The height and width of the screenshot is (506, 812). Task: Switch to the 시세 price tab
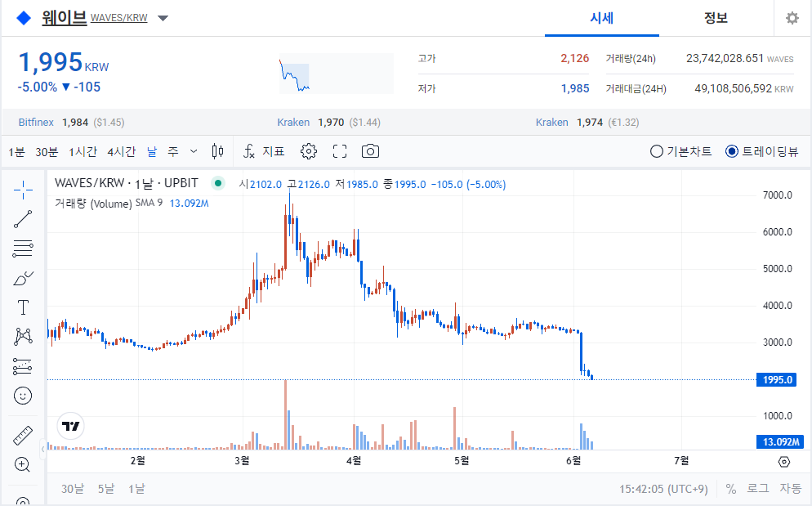(x=602, y=18)
